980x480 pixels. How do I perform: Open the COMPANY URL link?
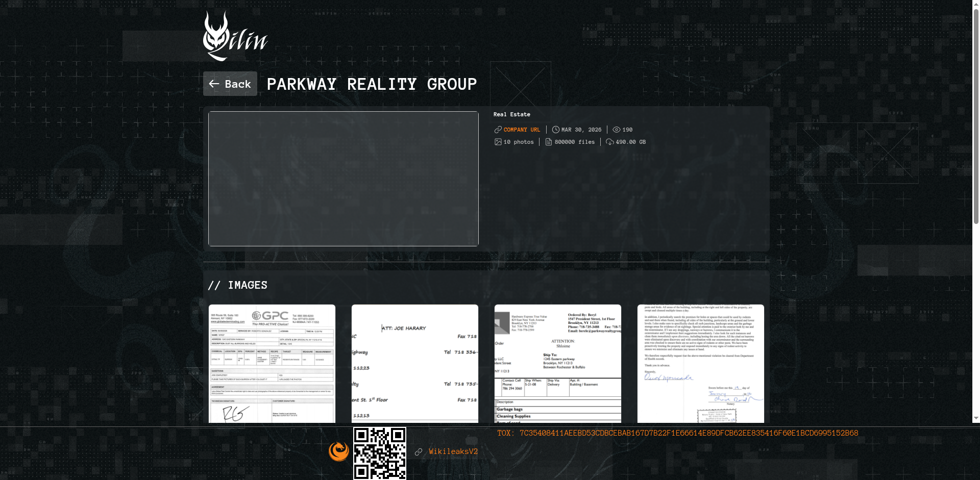pyautogui.click(x=522, y=130)
